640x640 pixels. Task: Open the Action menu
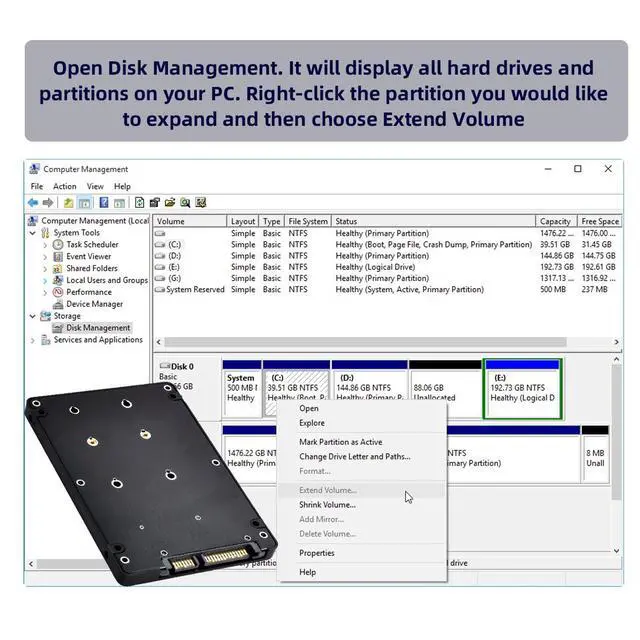coord(64,187)
